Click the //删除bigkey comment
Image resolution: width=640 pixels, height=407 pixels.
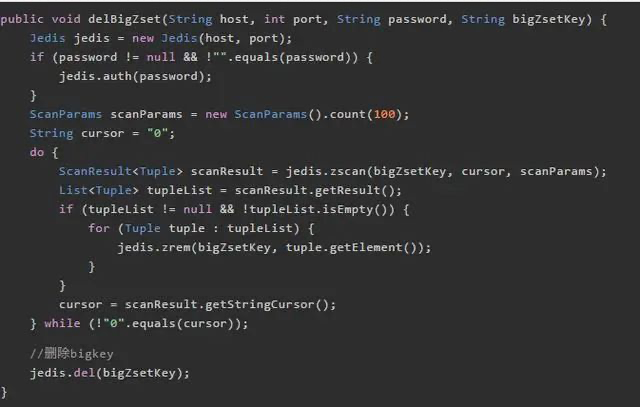pyautogui.click(x=71, y=354)
